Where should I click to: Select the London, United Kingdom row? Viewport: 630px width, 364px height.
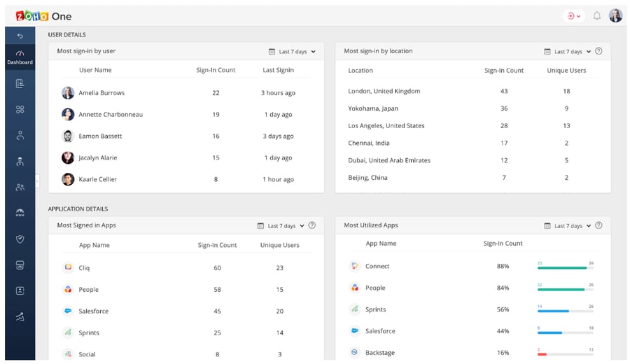(x=473, y=91)
